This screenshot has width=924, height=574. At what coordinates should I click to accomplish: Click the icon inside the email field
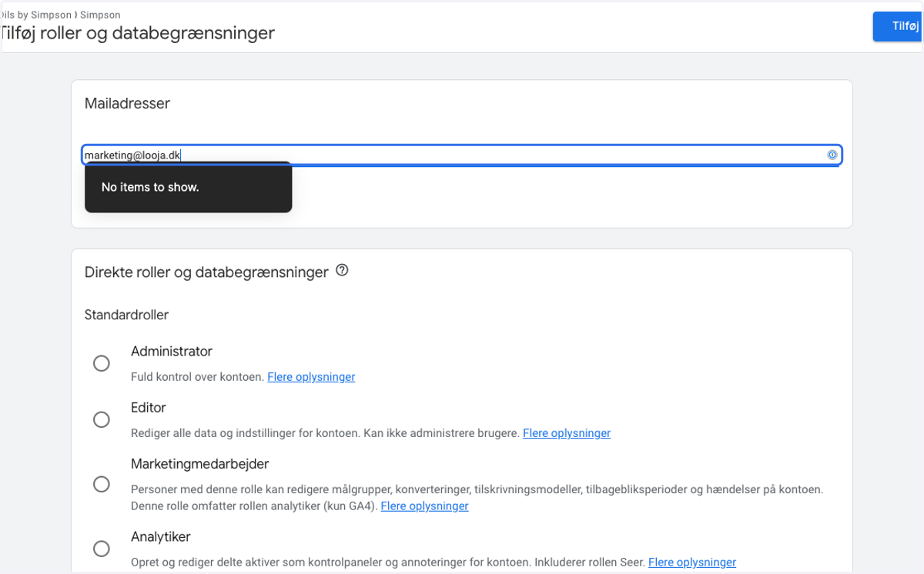coord(832,155)
